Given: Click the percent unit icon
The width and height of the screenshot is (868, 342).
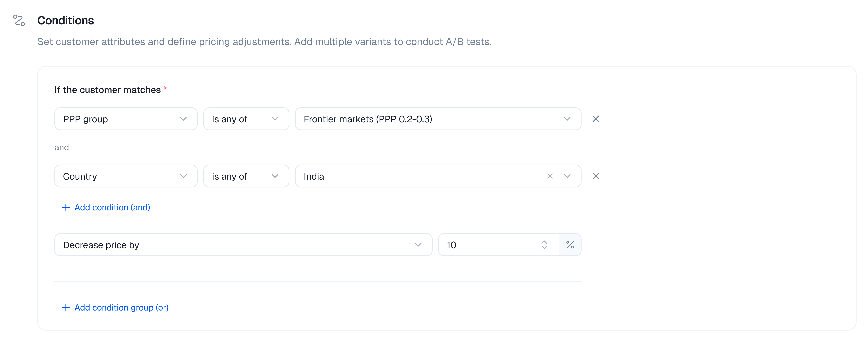Looking at the screenshot, I should (x=570, y=245).
